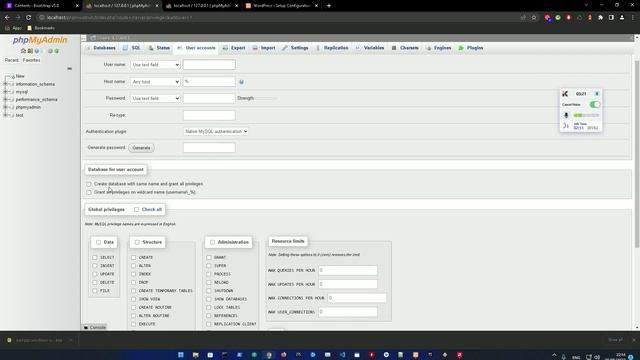Enable the GRANT privilege checkbox
The height and width of the screenshot is (360, 640).
[x=209, y=258]
